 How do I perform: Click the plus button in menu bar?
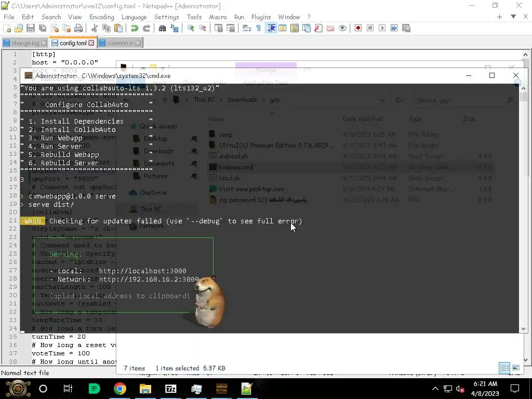click(x=499, y=17)
